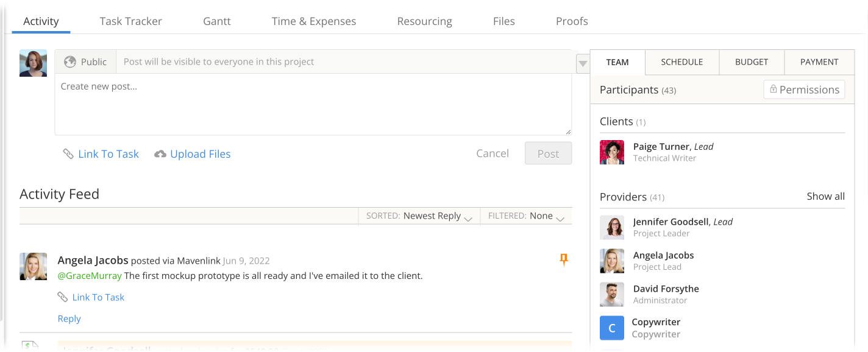Click Paige Turner's avatar
868x352 pixels.
tap(612, 152)
